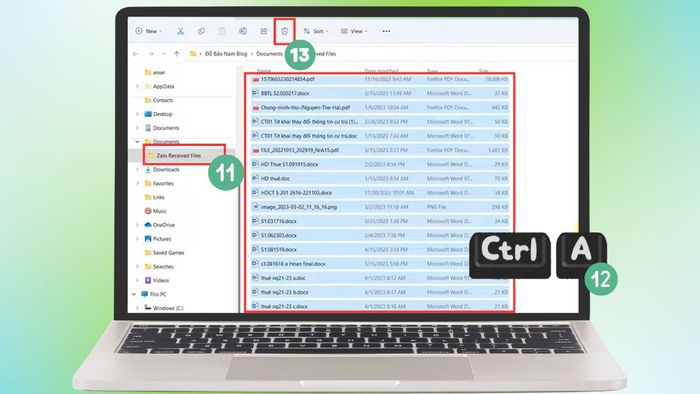Screen dimensions: 700x394
Task: Click the PDF icon of 1570603230214854.pdf
Action: tap(255, 79)
